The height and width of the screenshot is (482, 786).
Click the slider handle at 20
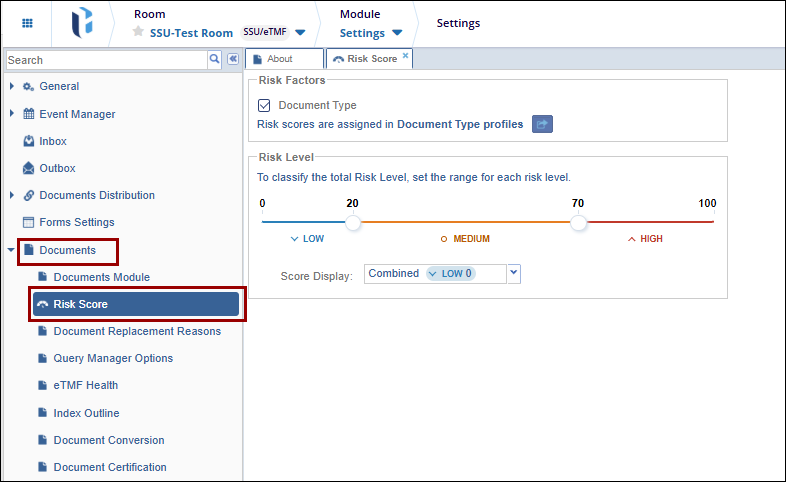click(x=352, y=223)
